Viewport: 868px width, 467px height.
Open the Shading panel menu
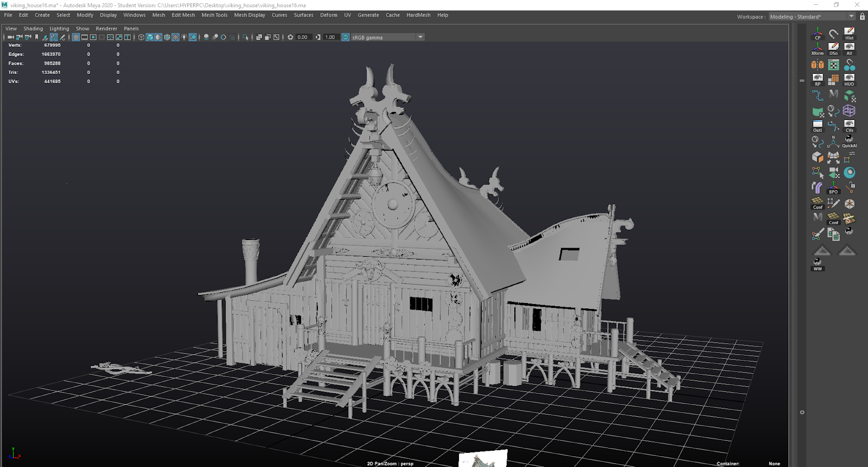point(33,29)
